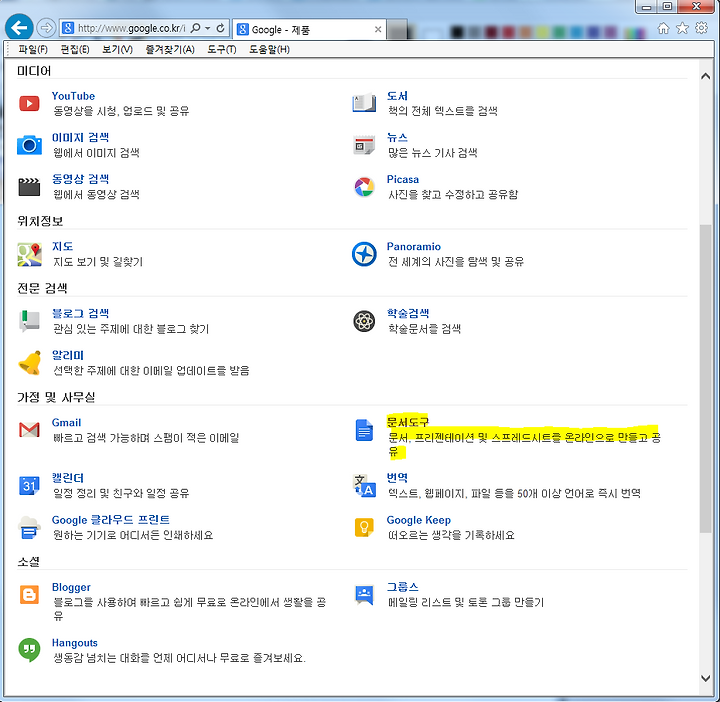Click the Gmail text link
Screen dimensions: 720x702
66,422
